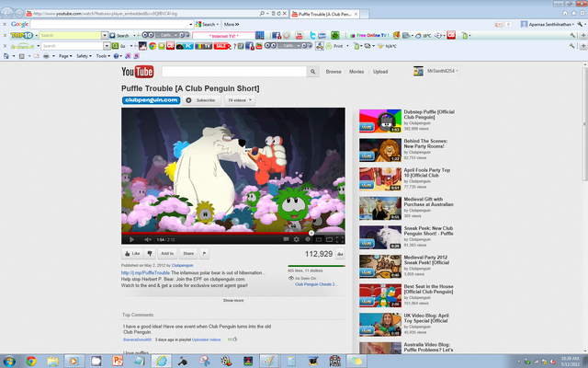Open Free Online TV toolbar button
Screen dimensions: 588x368
[368, 35]
